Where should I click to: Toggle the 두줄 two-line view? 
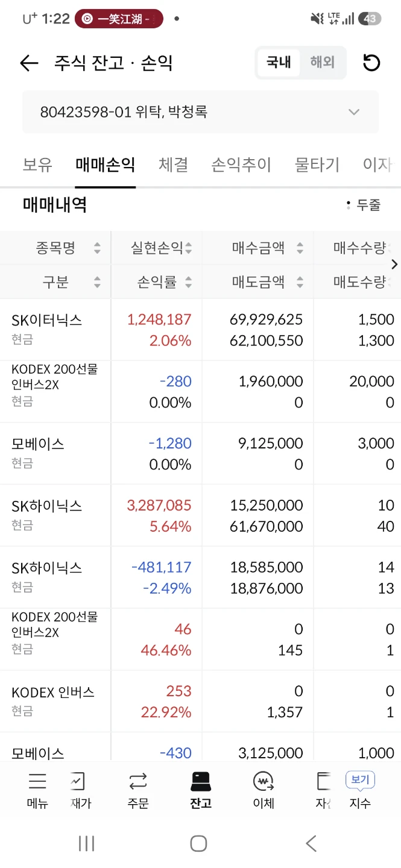click(x=364, y=205)
